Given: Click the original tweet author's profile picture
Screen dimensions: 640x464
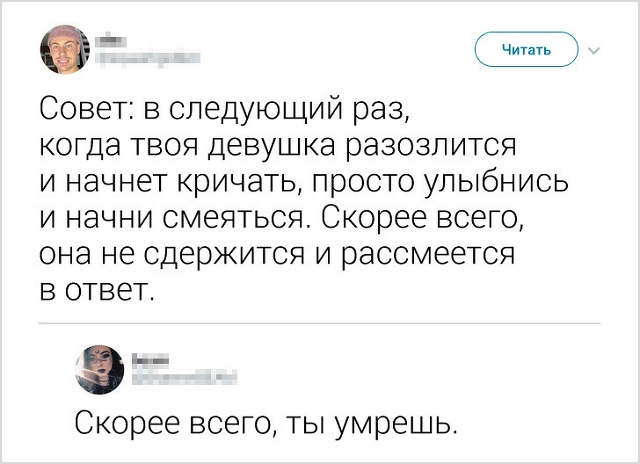Looking at the screenshot, I should click(65, 49).
